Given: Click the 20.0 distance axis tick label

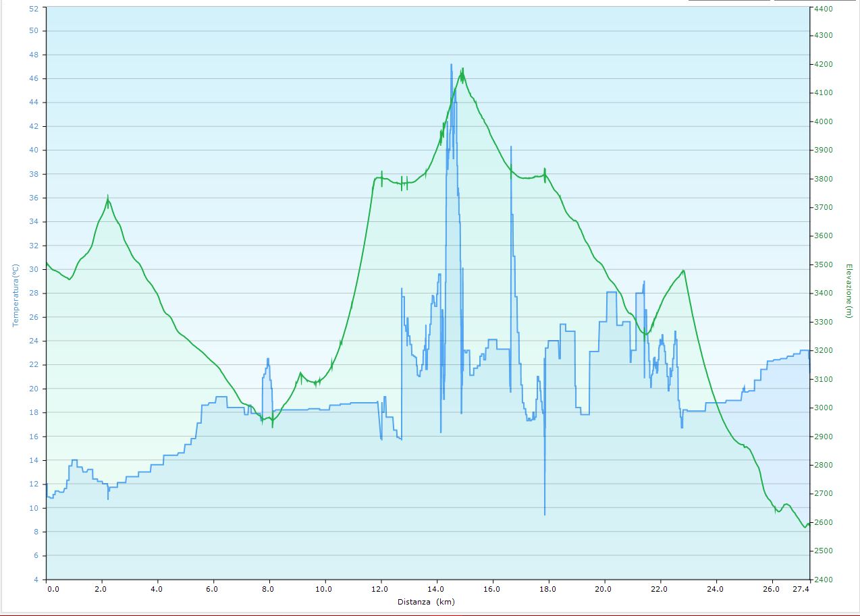Looking at the screenshot, I should tap(603, 589).
